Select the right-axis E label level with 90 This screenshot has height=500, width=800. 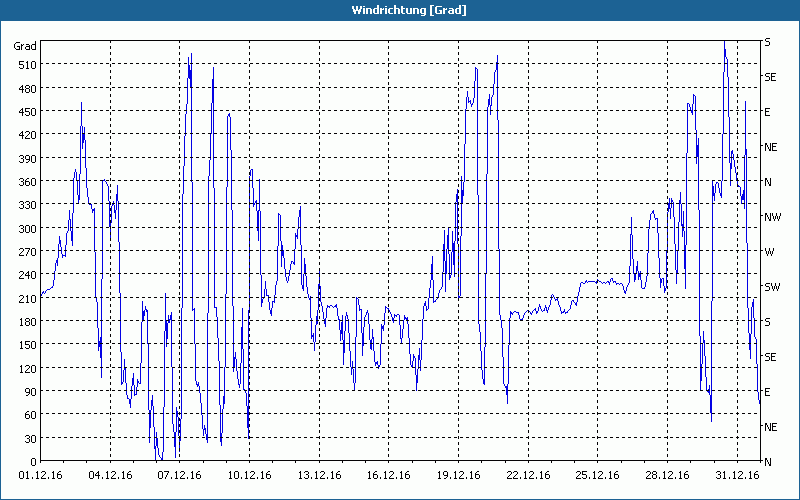[x=767, y=392]
